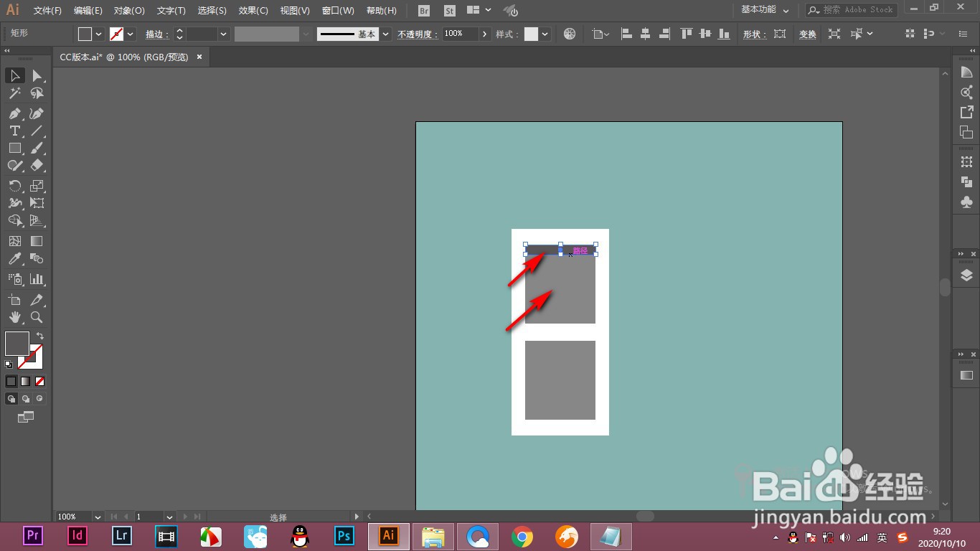Enable Draw Inside mode
The width and height of the screenshot is (980, 551).
click(x=40, y=398)
